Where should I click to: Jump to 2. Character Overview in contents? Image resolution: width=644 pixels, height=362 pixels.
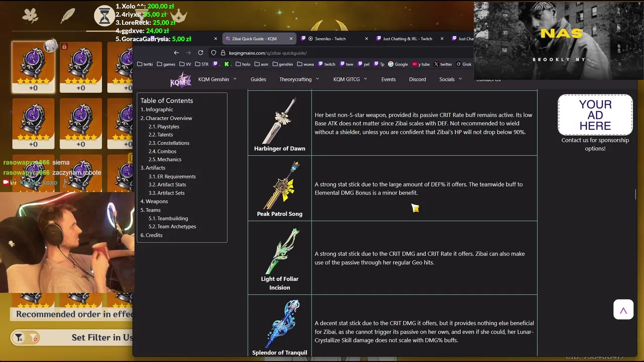coord(166,118)
